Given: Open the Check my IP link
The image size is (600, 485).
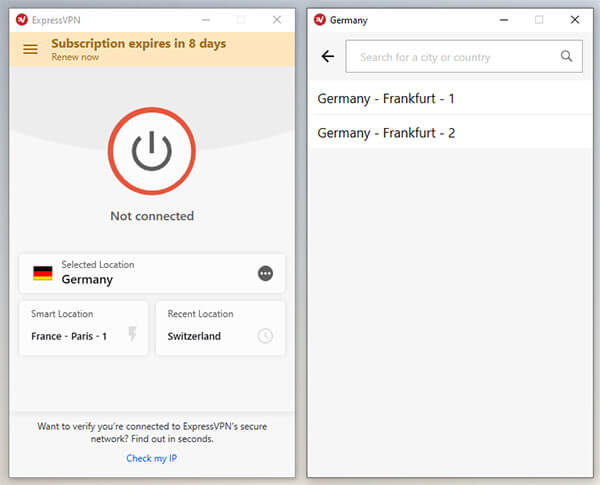Looking at the screenshot, I should coord(152,458).
